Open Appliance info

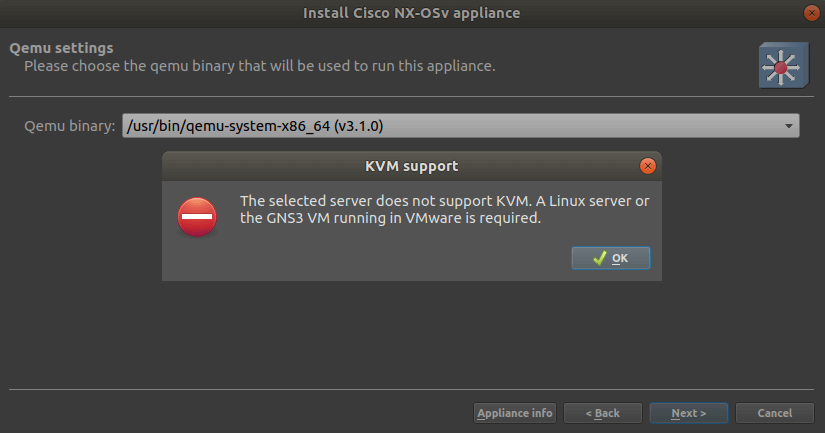tap(514, 413)
